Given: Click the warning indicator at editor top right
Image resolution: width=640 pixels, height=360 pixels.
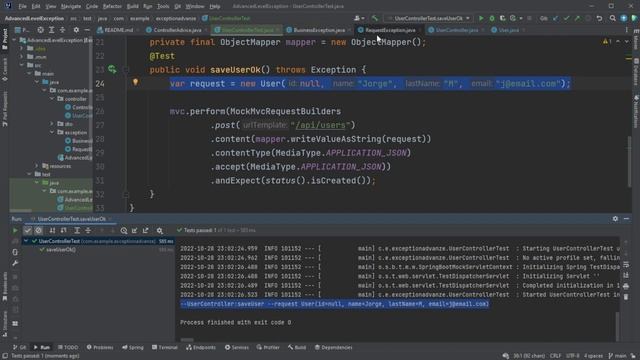Looking at the screenshot, I should [607, 42].
